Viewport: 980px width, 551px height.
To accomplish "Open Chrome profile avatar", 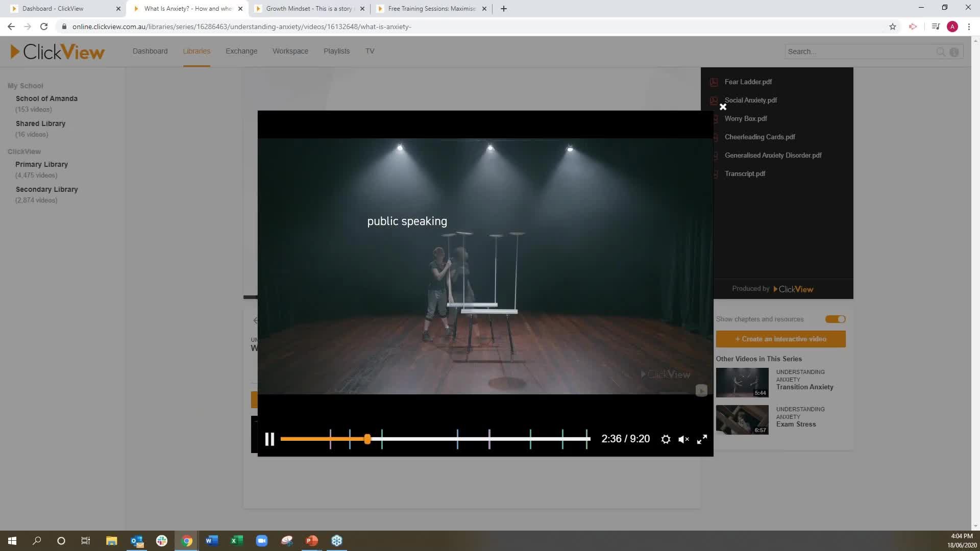I will [x=952, y=27].
